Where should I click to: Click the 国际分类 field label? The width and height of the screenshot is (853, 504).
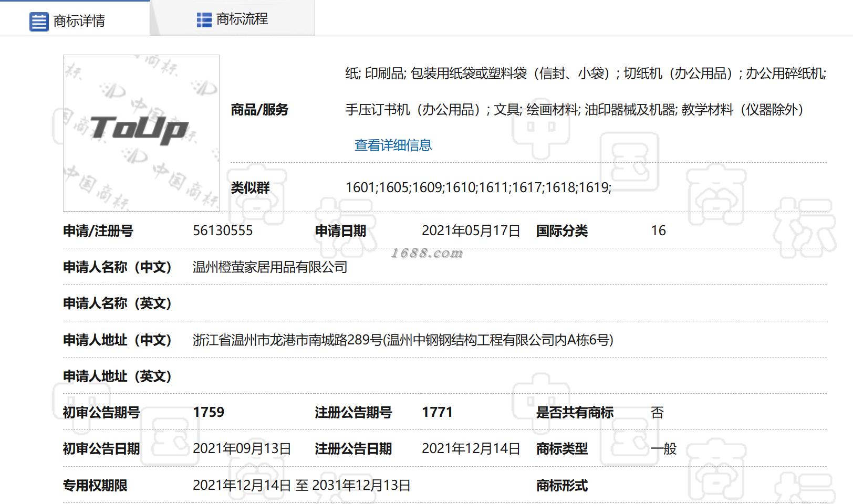pyautogui.click(x=561, y=231)
